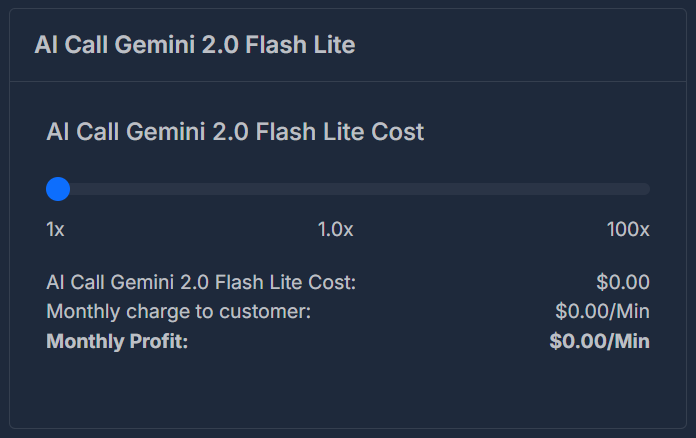This screenshot has width=696, height=438.
Task: Click empty header area right of the title
Action: (x=519, y=45)
